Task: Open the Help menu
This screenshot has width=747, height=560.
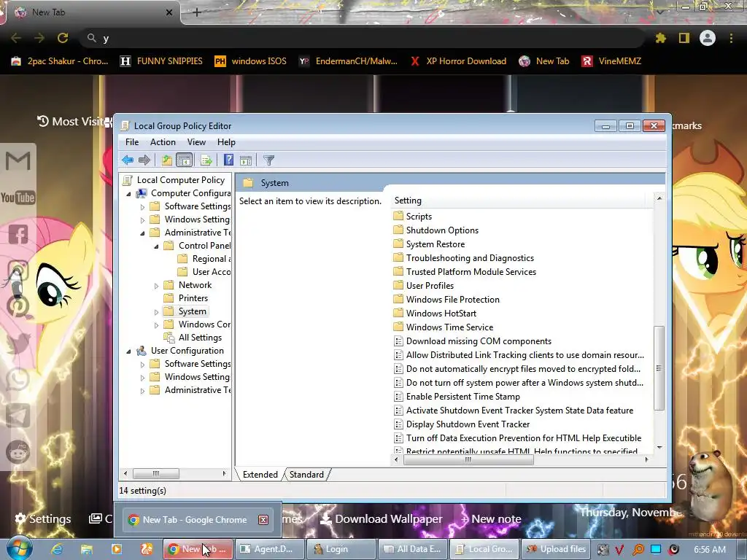Action: 226,142
